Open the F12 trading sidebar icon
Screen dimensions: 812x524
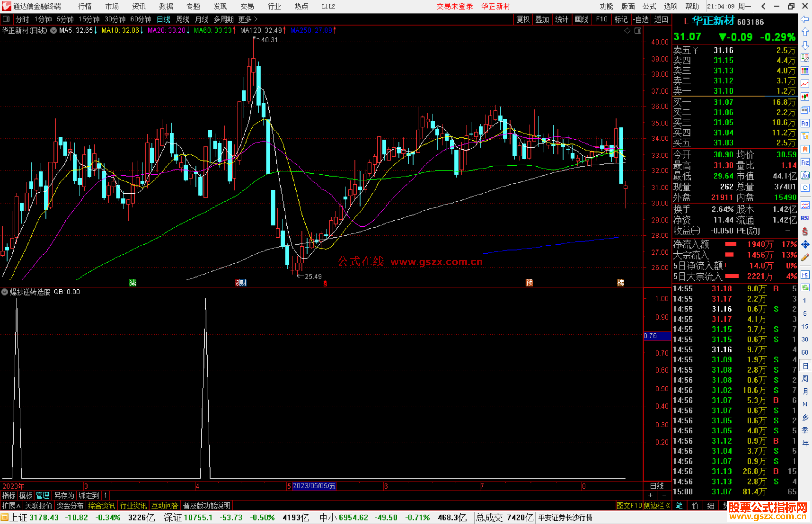click(805, 162)
